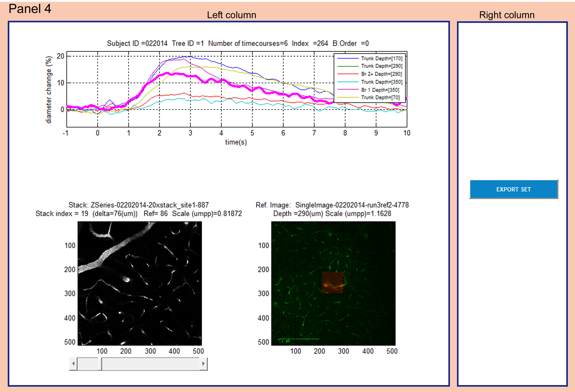This screenshot has height=392, width=575.
Task: Click the 'diameter change (%)' y-axis label
Action: pos(49,90)
